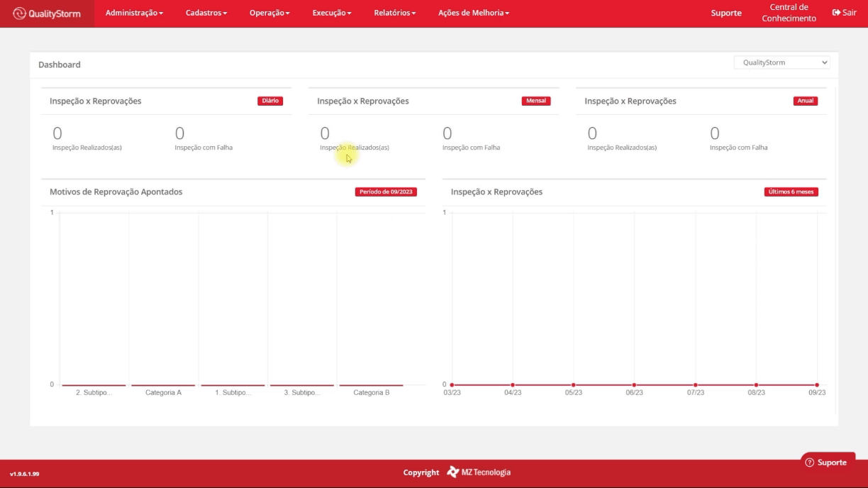Viewport: 868px width, 488px height.
Task: Click the Últimos 6 meses badge
Action: 791,192
